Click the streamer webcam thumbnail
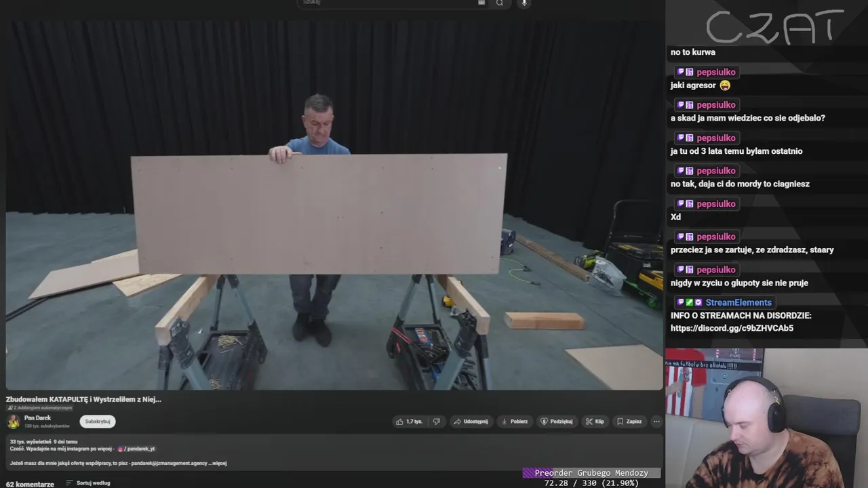The height and width of the screenshot is (488, 868). tap(766, 418)
